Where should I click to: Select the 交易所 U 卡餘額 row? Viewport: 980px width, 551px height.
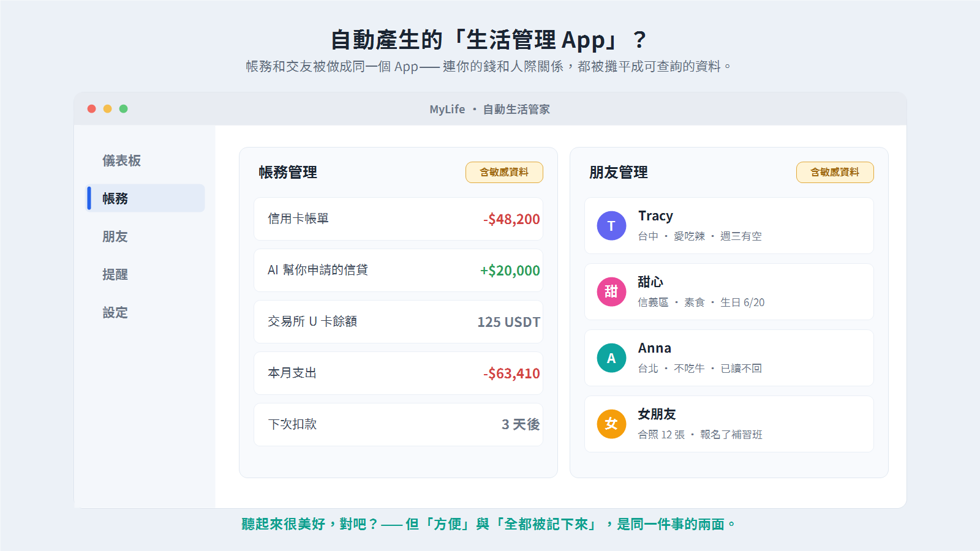click(x=398, y=322)
